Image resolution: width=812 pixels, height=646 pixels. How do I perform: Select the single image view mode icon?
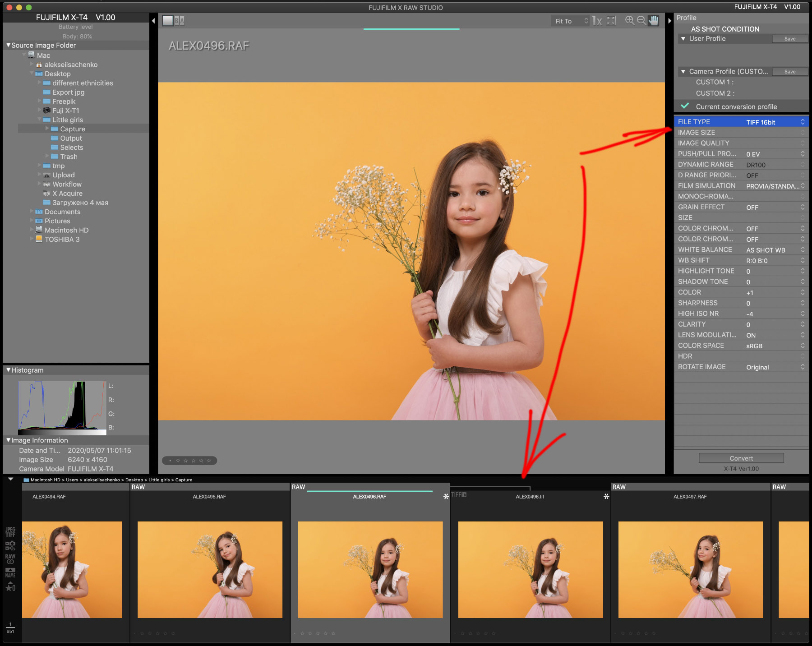point(168,21)
